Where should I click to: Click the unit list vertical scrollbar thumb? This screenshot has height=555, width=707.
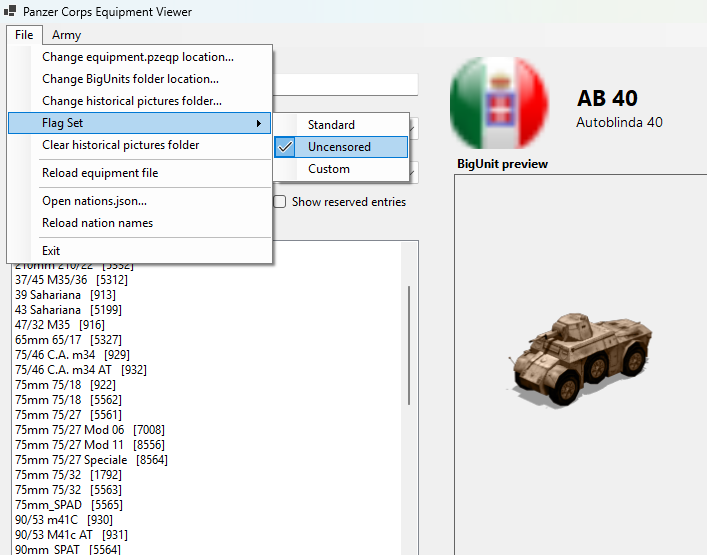click(409, 345)
